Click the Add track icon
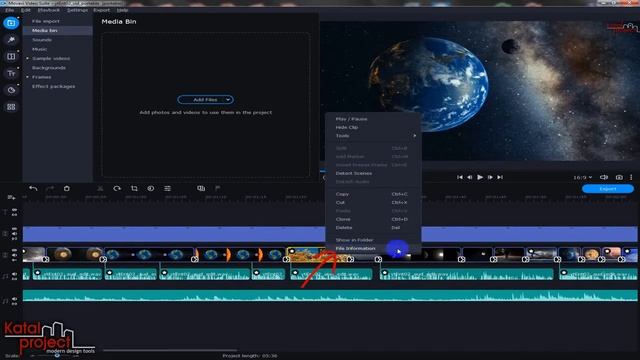 11,198
